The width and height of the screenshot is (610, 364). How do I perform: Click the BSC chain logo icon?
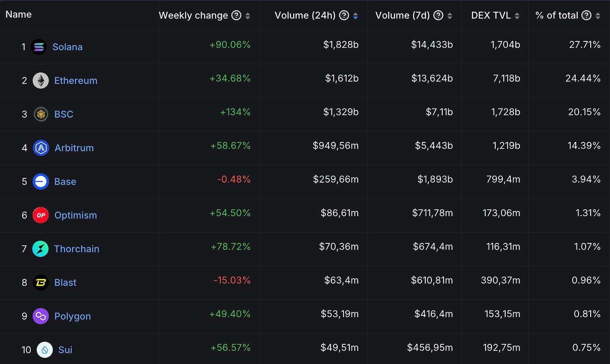pyautogui.click(x=41, y=114)
